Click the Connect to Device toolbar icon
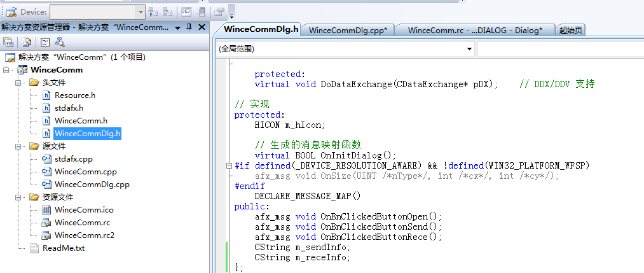Viewport: 644px width, 273px height. click(153, 11)
